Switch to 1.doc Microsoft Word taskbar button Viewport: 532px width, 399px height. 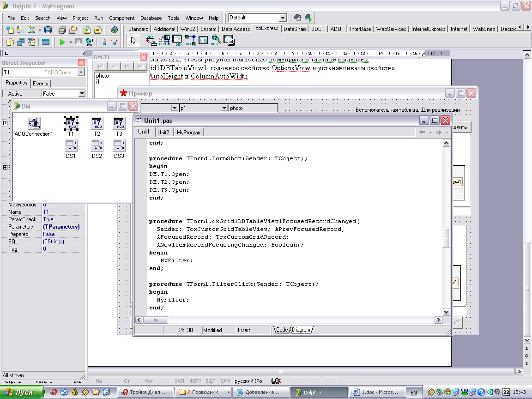point(378,392)
